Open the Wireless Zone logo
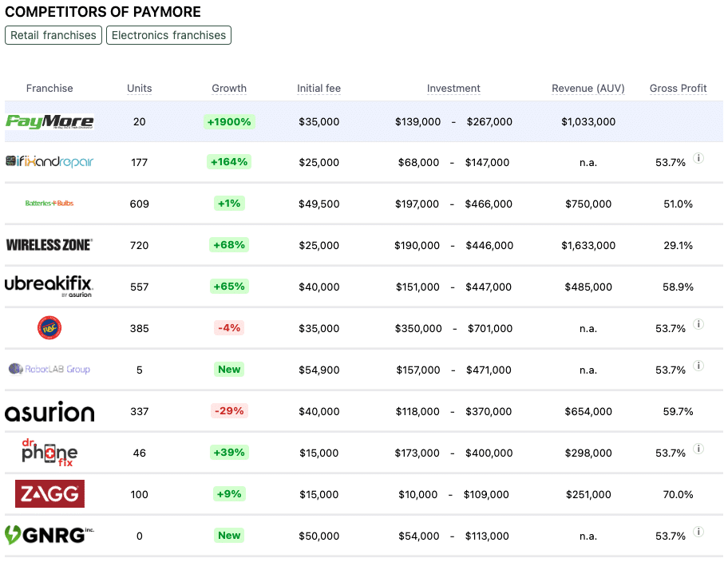 tap(49, 245)
